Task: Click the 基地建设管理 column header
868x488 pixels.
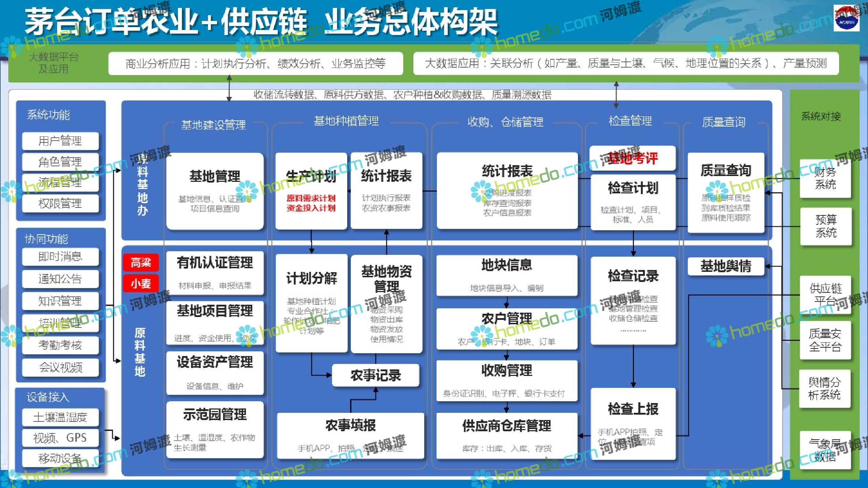Action: [213, 125]
